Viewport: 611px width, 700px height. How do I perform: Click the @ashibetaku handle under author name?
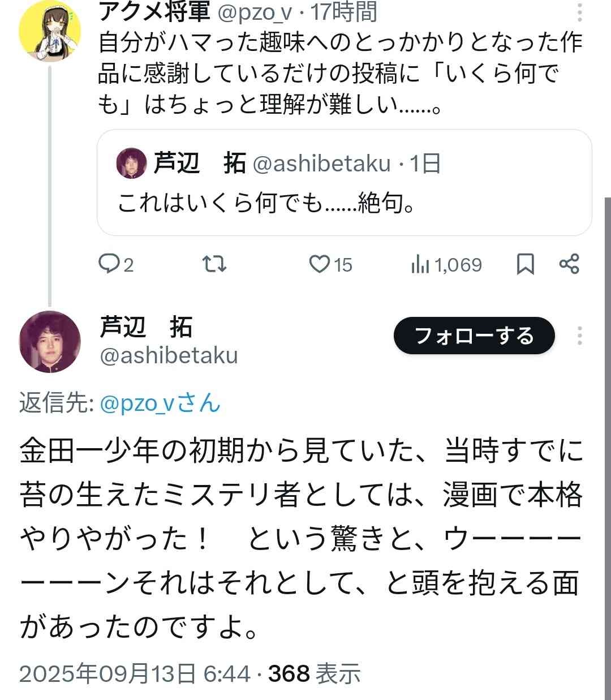click(169, 356)
